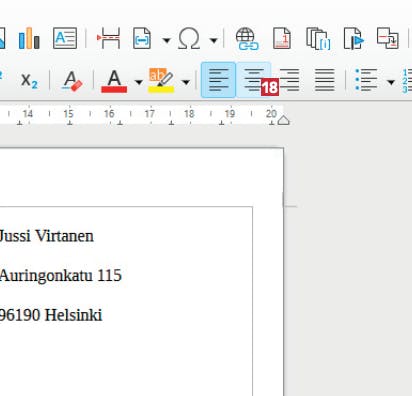Open the font color dropdown arrow
The height and width of the screenshot is (396, 412).
[x=139, y=82]
